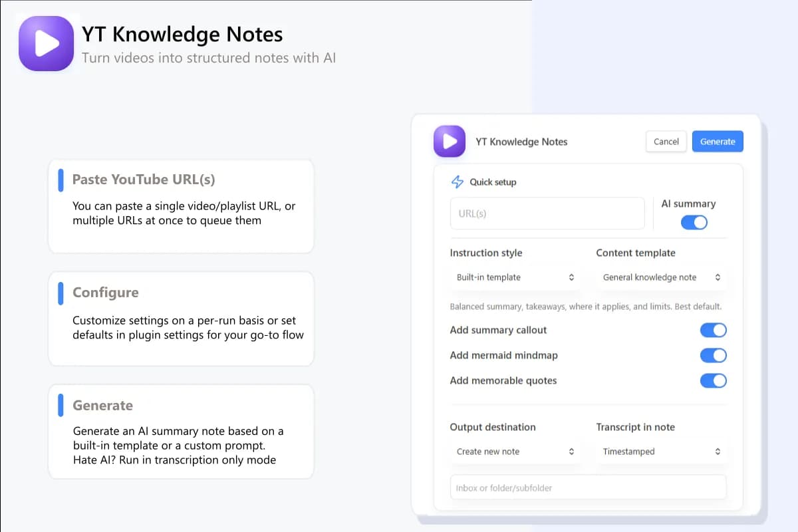Click the tagline Turn videos into structured notes
The image size is (798, 532).
click(209, 58)
